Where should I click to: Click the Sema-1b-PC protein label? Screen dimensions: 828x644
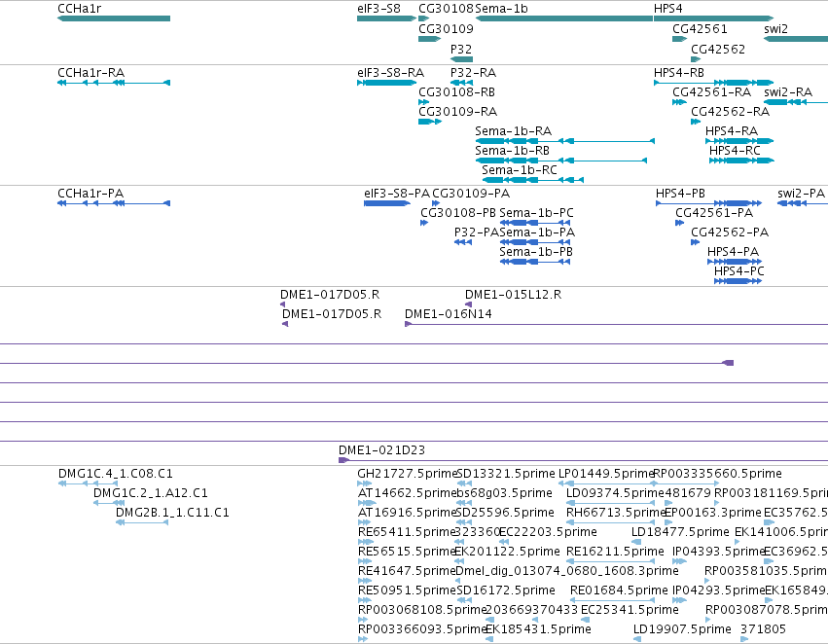pyautogui.click(x=536, y=213)
